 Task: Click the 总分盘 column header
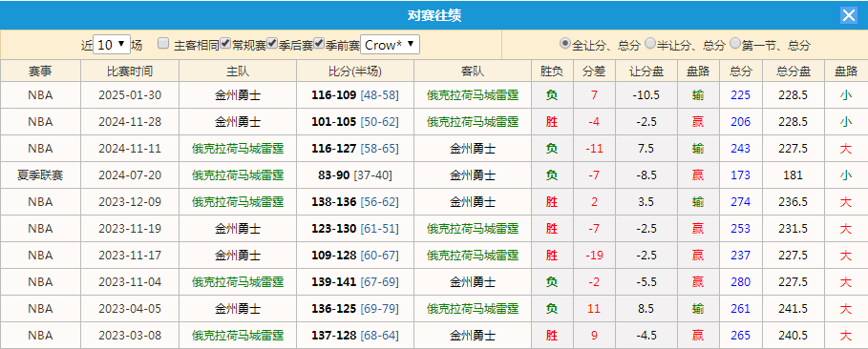tap(793, 71)
